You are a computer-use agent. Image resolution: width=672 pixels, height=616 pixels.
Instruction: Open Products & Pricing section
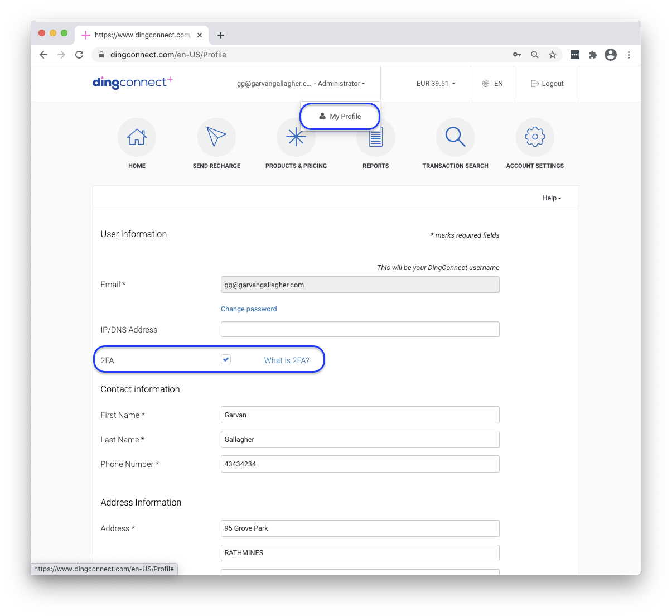296,137
